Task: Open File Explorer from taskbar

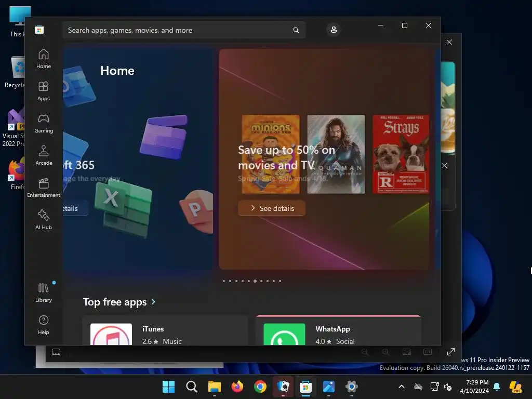Action: [215, 387]
